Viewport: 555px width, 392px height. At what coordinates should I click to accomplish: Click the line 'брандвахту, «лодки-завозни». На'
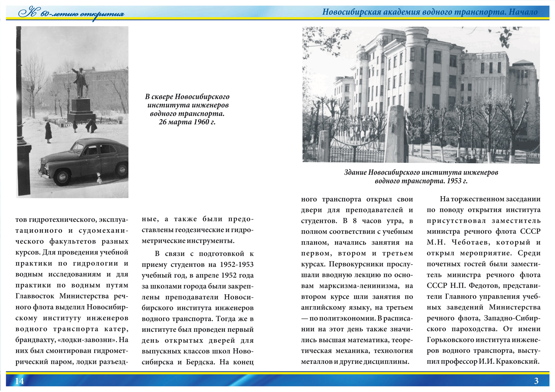(72, 340)
